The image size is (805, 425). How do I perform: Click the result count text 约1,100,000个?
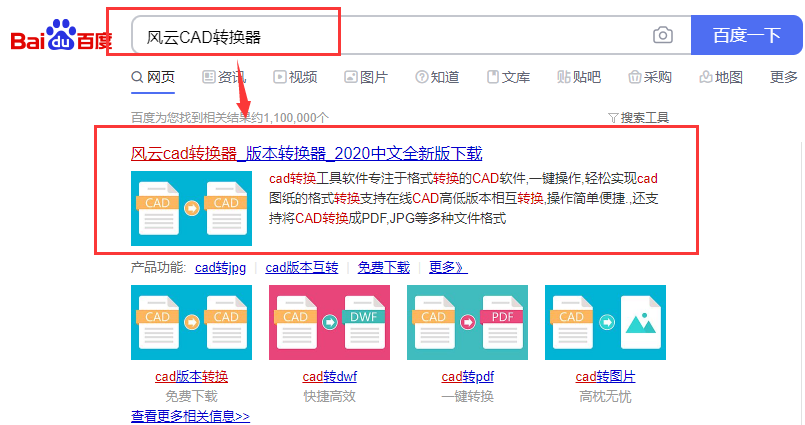pyautogui.click(x=289, y=118)
